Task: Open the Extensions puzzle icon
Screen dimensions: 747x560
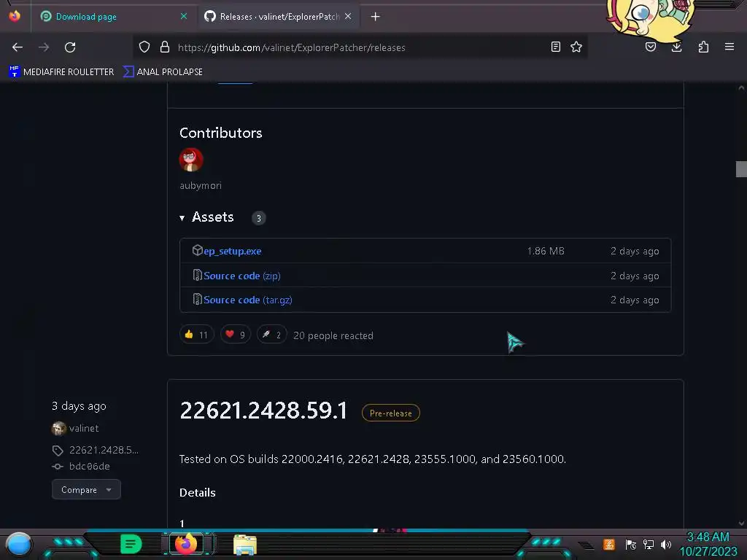Action: (x=703, y=47)
